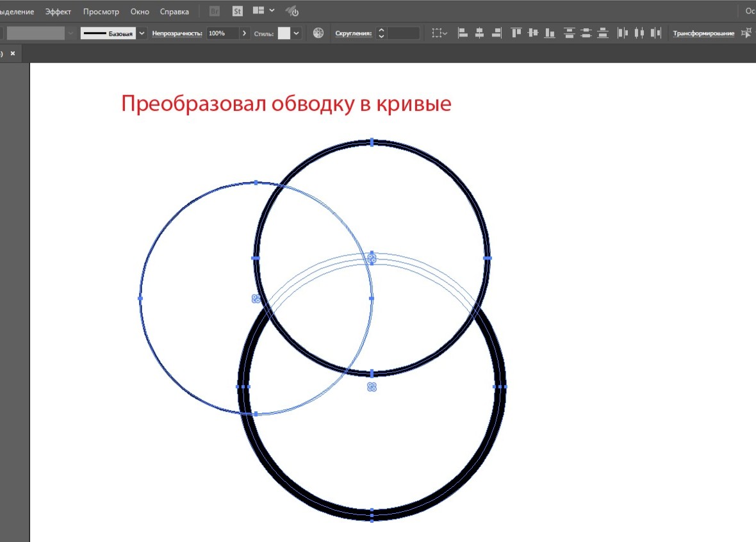The height and width of the screenshot is (542, 756).
Task: Click the Скругления stepper arrows
Action: tap(381, 33)
